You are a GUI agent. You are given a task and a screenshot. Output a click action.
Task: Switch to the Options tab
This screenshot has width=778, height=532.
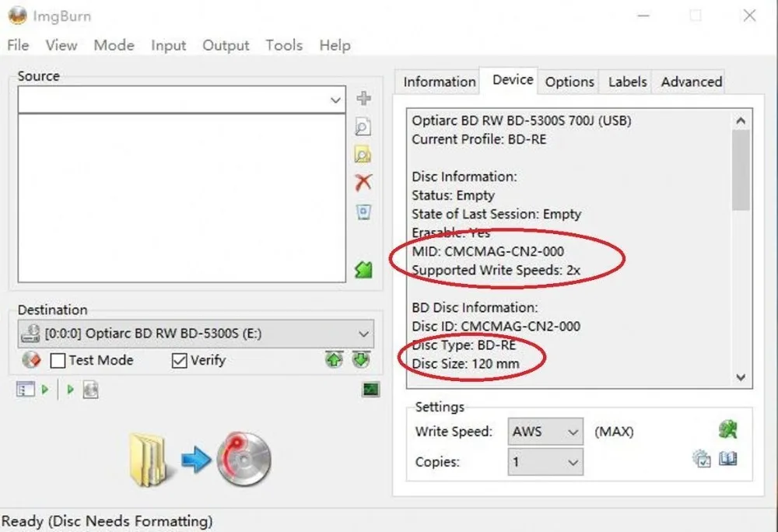click(569, 82)
